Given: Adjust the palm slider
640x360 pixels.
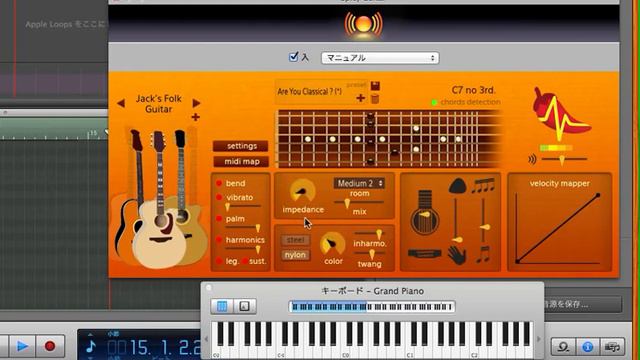Looking at the screenshot, I should pos(244,228).
